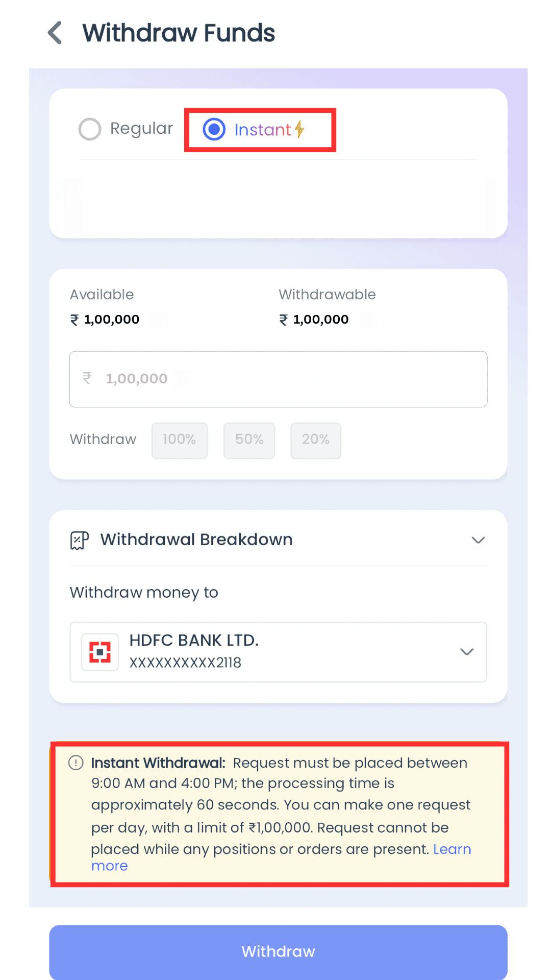Select the Instant withdrawal radio button
Viewport: 551px width, 980px height.
(214, 129)
